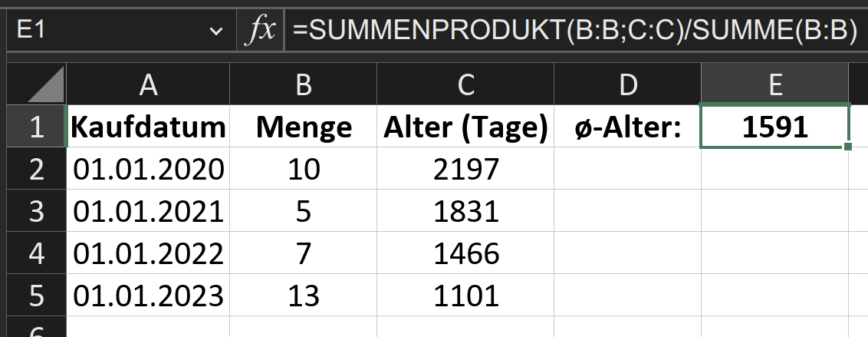
Task: Select column C header
Action: [x=467, y=85]
